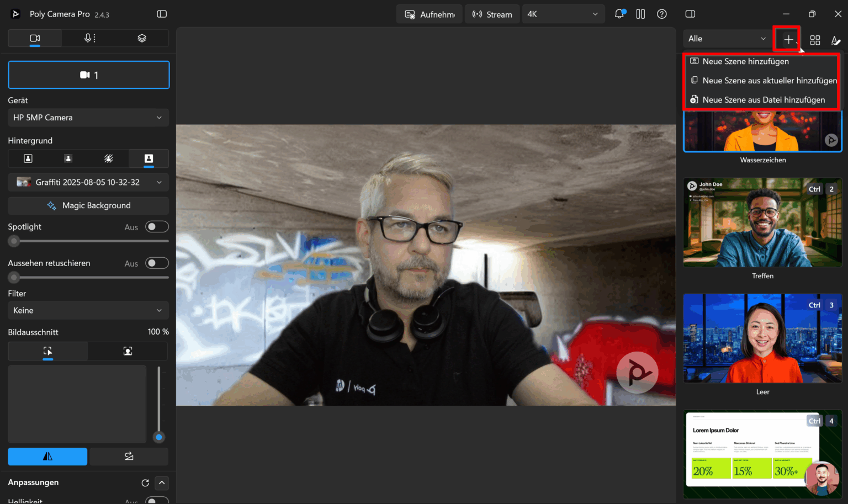Click the 100 % Bildausschnitt value
The image size is (848, 504).
point(158,332)
